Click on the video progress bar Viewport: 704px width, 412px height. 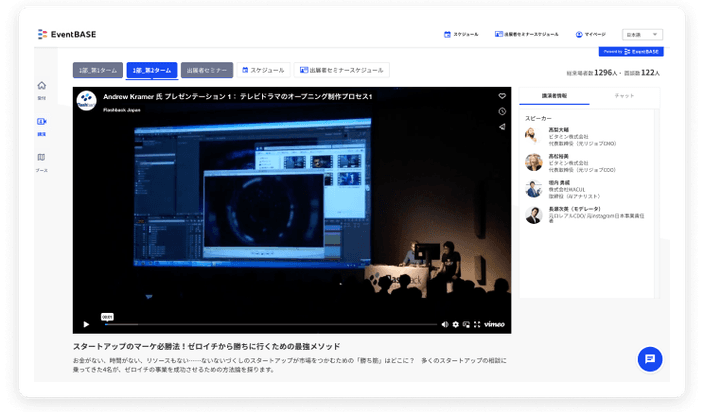click(x=270, y=324)
